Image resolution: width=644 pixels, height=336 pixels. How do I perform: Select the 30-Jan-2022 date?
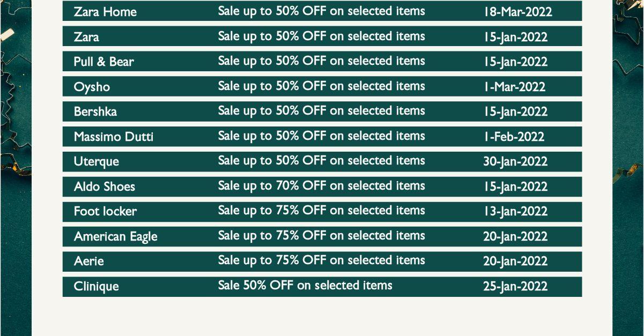pyautogui.click(x=515, y=161)
